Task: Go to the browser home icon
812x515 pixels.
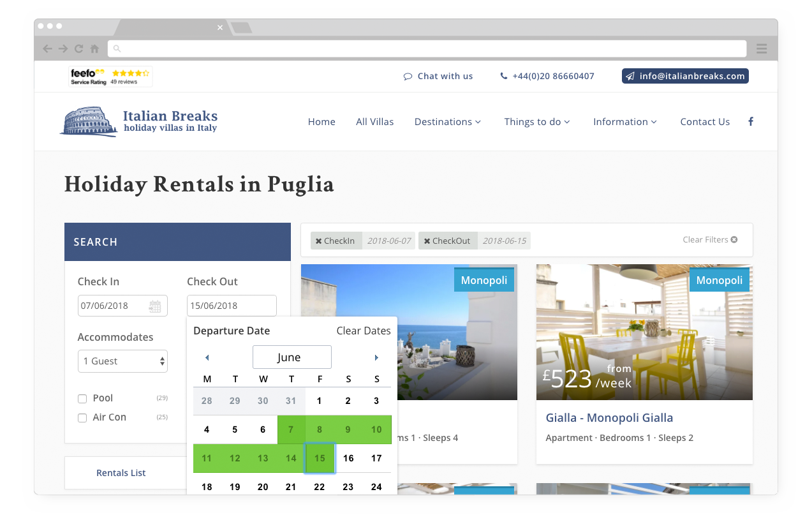Action: coord(94,49)
